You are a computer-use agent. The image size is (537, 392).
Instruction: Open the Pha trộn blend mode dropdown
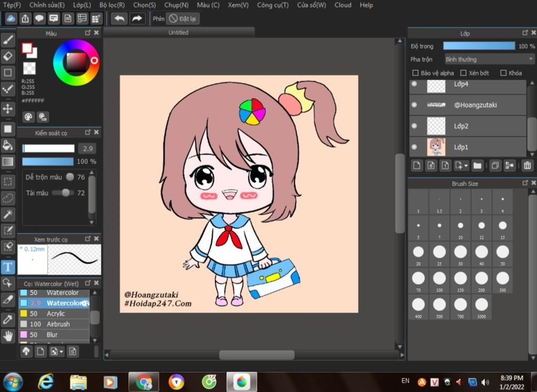click(x=489, y=59)
